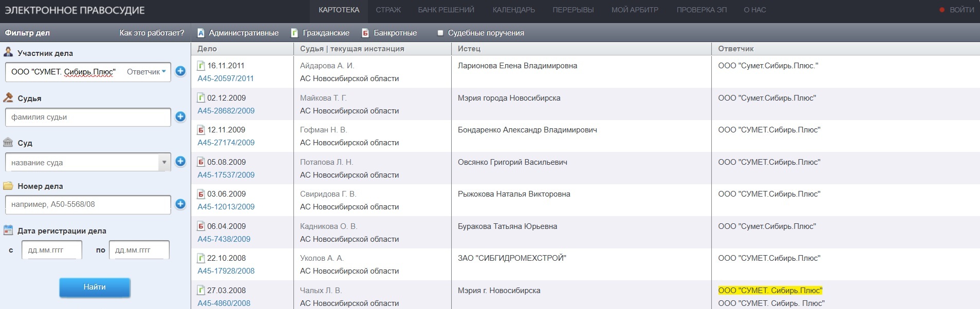This screenshot has height=309, width=980.
Task: Go to МОЙ АРБИТР section
Action: click(635, 10)
